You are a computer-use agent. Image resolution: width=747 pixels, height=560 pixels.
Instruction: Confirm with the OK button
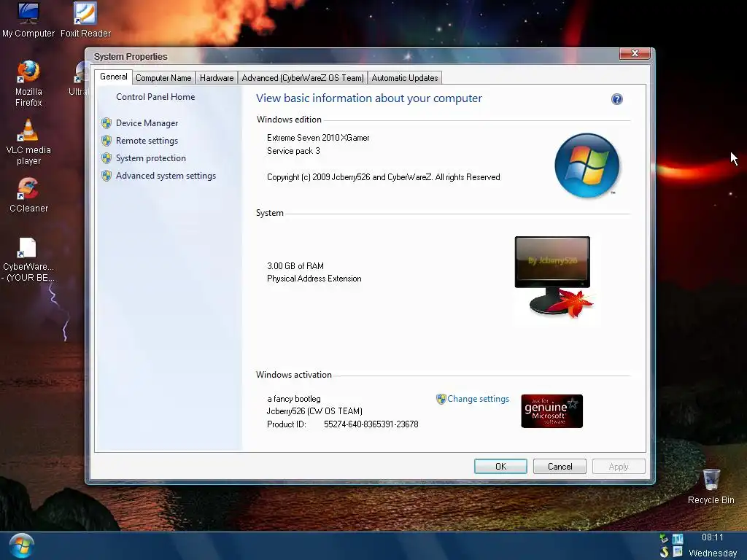[x=500, y=467]
